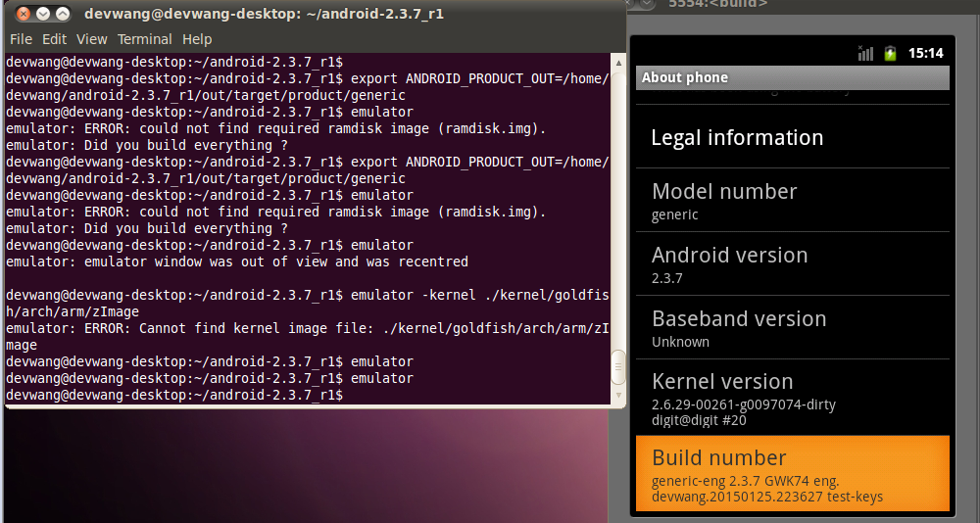This screenshot has width=980, height=523.
Task: Click the first 'Did you build everything ?' line
Action: pos(147,146)
